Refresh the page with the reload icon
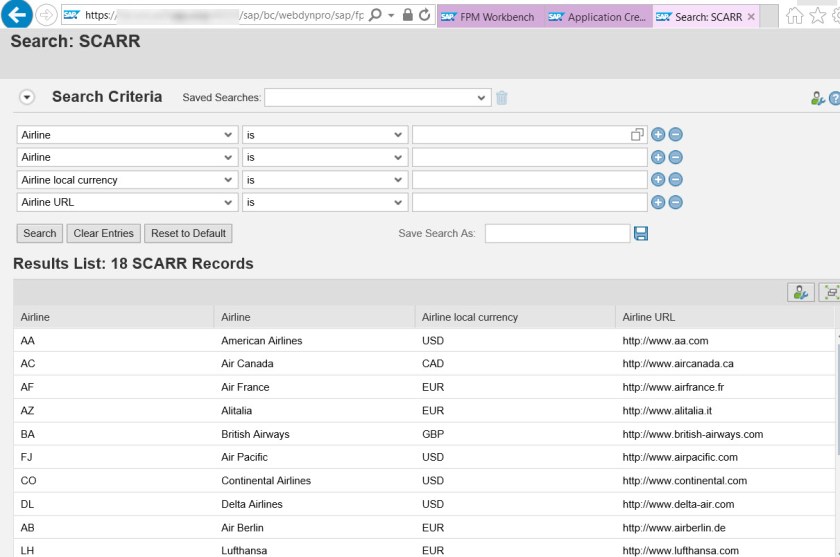This screenshot has height=557, width=840. (425, 16)
